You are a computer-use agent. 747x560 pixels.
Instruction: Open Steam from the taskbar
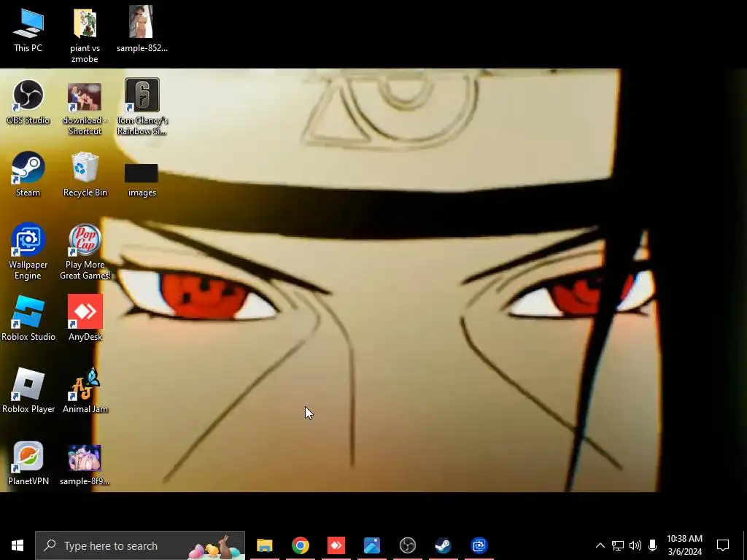[x=443, y=545]
